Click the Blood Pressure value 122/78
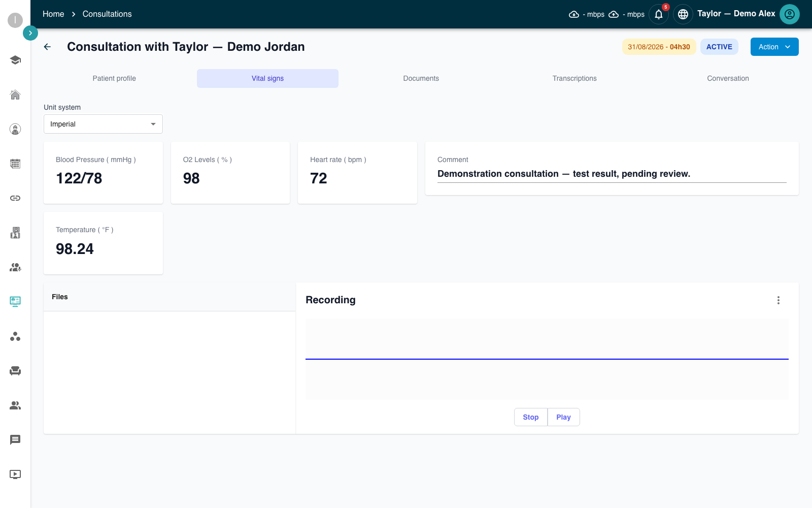Viewport: 812px width, 508px height. pyautogui.click(x=79, y=178)
